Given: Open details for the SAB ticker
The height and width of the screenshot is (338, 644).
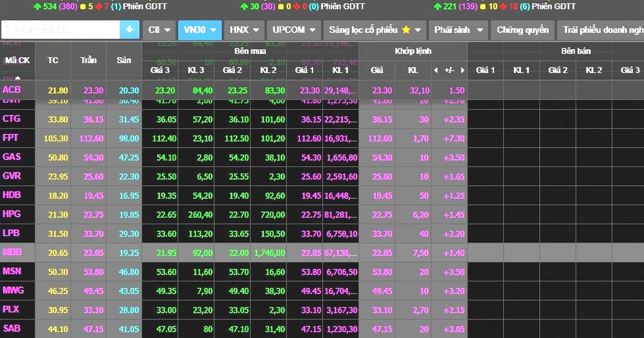Looking at the screenshot, I should (11, 328).
